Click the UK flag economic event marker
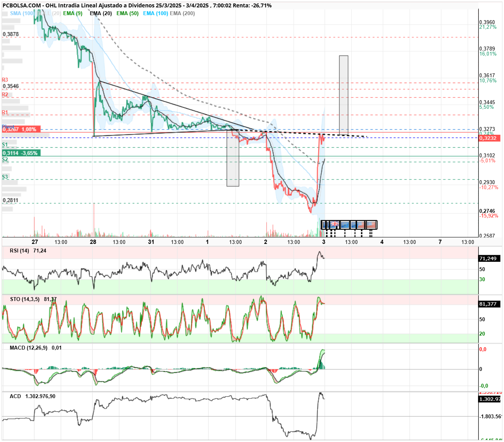The height and width of the screenshot is (442, 504). (x=335, y=224)
